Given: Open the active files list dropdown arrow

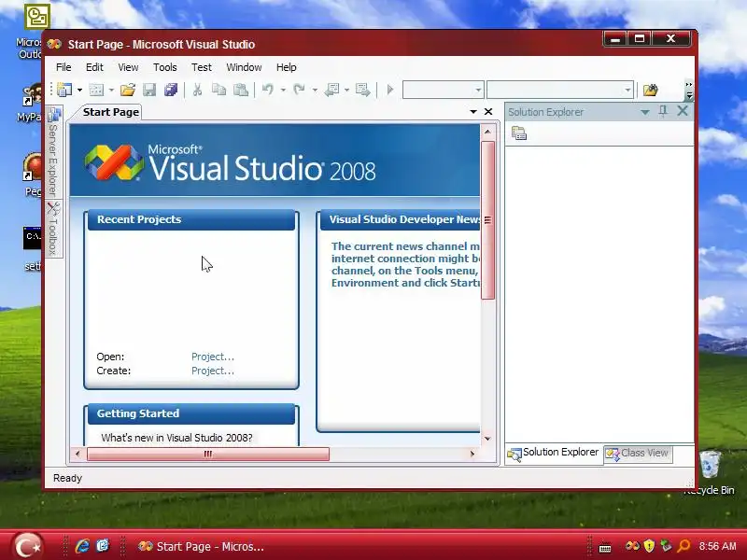Looking at the screenshot, I should pos(473,111).
